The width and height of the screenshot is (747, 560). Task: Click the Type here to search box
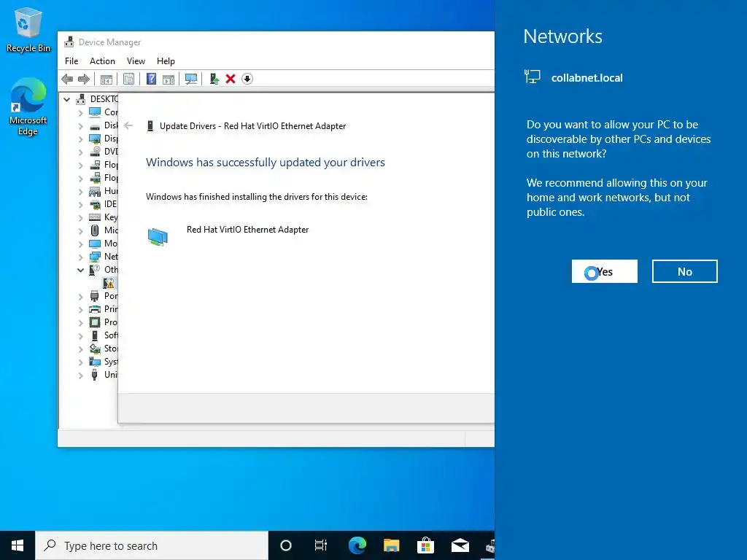pos(152,545)
